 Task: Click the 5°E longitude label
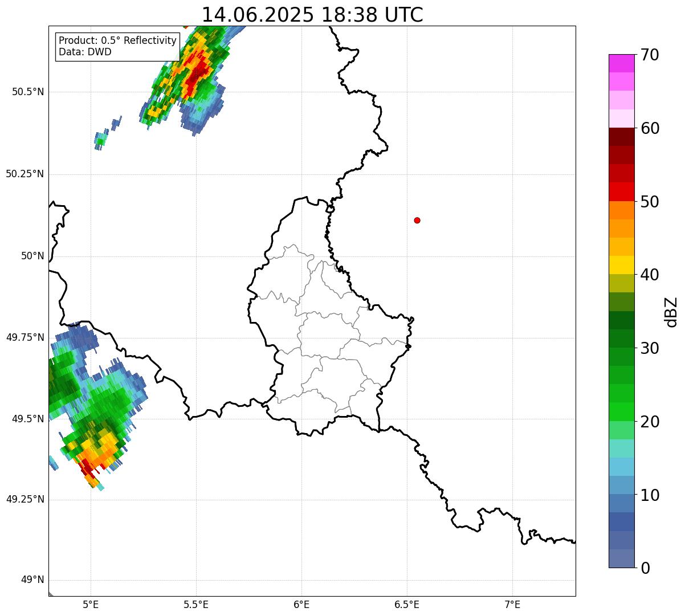point(91,604)
